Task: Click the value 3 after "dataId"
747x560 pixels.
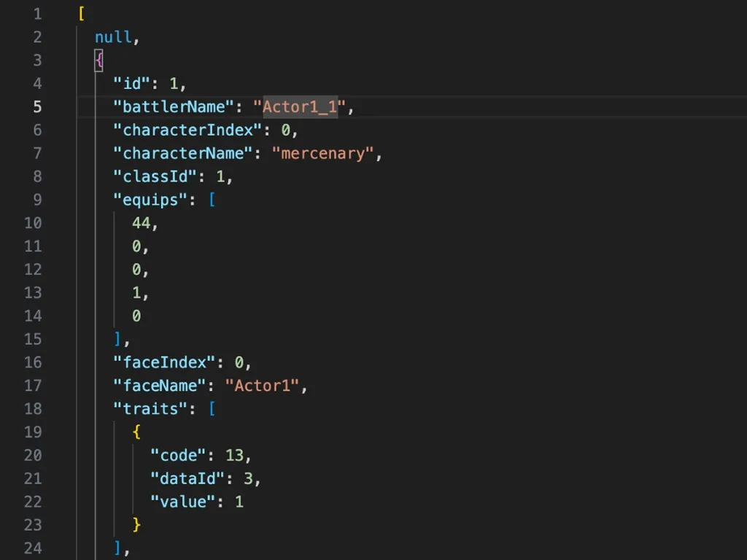Action: 248,478
